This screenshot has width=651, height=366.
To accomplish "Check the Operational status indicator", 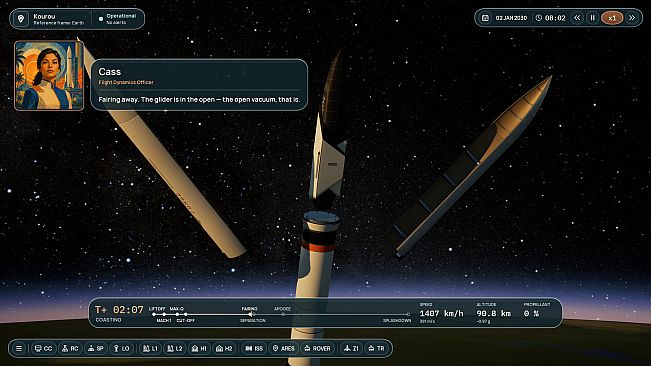I will click(x=117, y=19).
